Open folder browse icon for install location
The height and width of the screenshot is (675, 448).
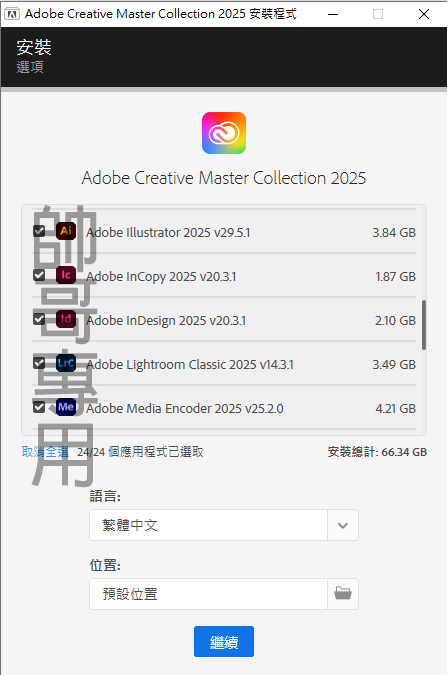(x=343, y=594)
